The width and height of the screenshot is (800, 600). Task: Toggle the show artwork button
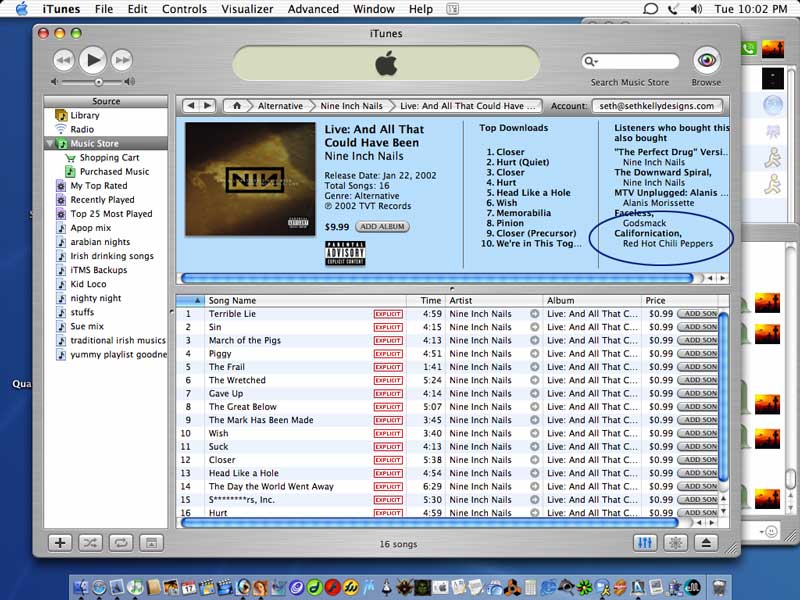(x=152, y=543)
